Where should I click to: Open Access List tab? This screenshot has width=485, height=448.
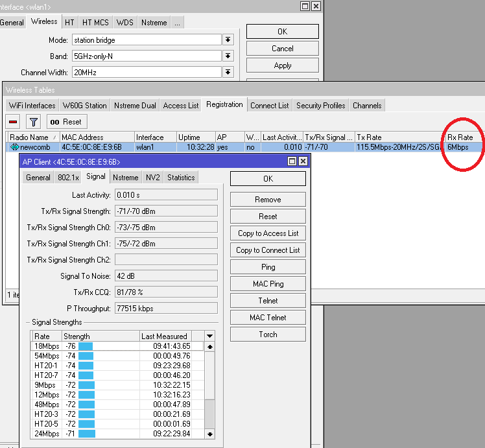pos(181,106)
